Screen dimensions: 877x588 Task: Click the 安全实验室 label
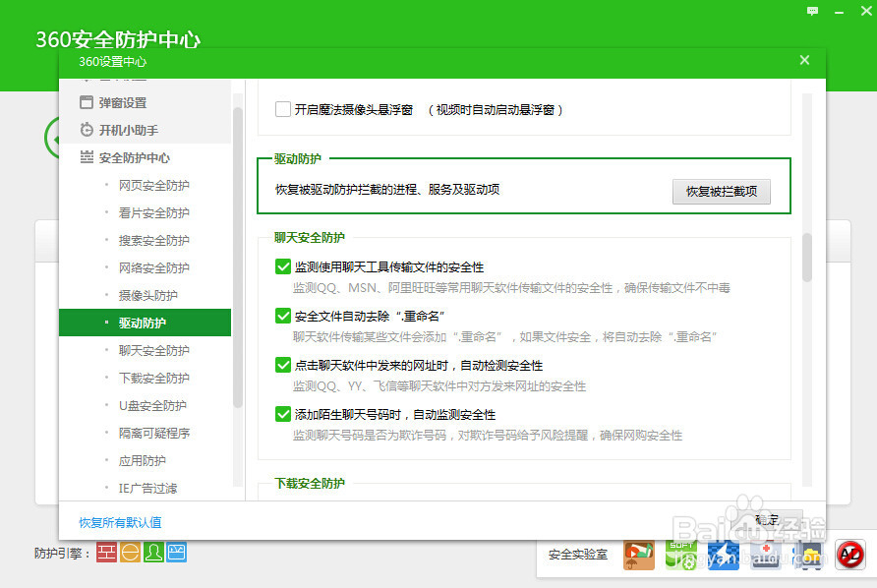[578, 555]
